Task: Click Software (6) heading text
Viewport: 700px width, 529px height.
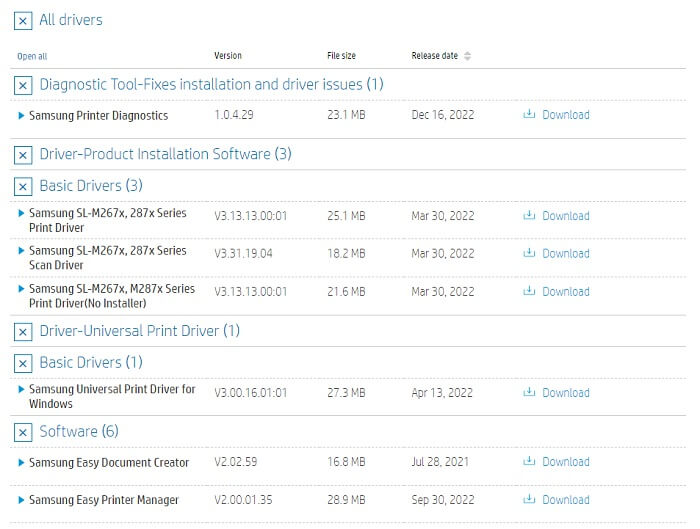Action: coord(79,431)
